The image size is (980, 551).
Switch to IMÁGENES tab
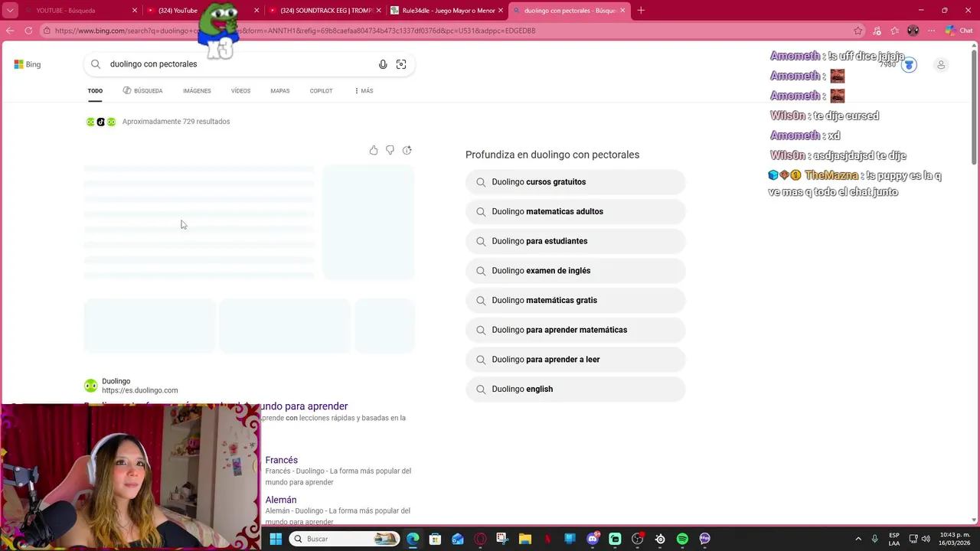[197, 91]
